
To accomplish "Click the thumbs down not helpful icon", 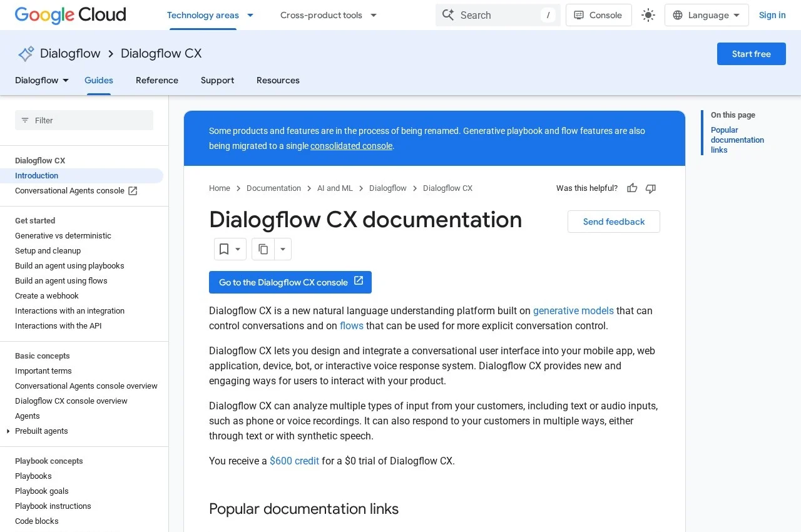I will tap(651, 188).
